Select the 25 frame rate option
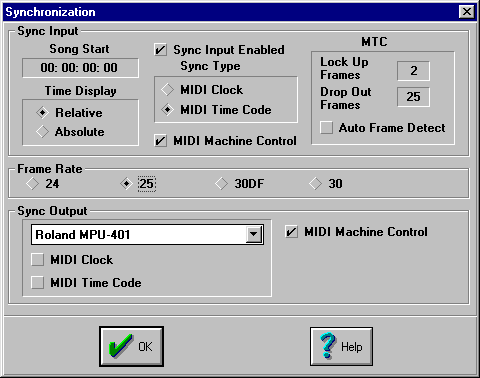The image size is (480, 378). 126,184
